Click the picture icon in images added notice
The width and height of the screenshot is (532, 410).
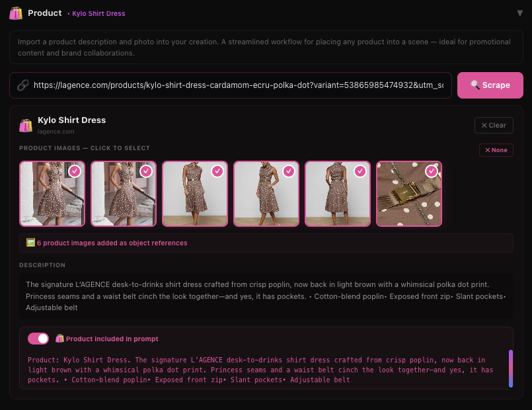30,243
